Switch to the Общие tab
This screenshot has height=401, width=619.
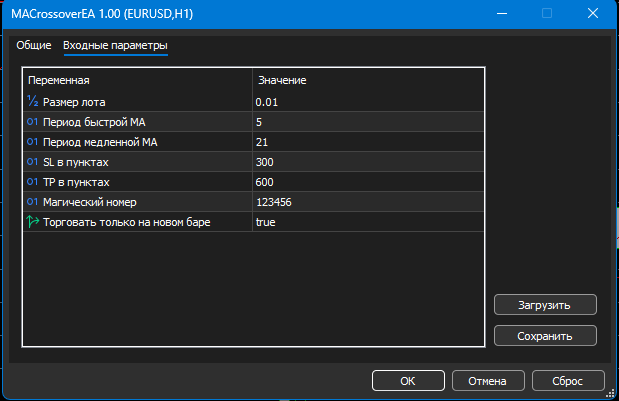[x=34, y=45]
